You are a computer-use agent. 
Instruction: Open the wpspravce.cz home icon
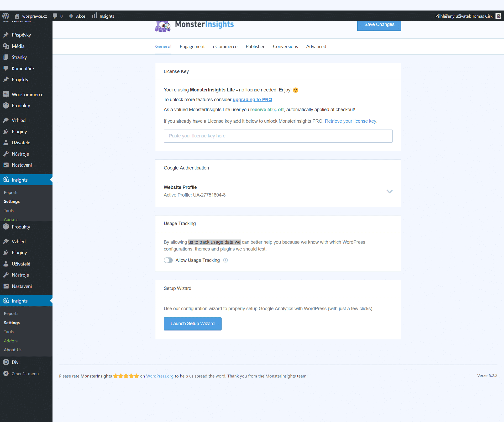click(x=17, y=16)
